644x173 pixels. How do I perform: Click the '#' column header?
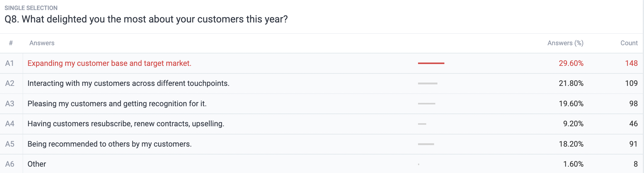pos(11,43)
